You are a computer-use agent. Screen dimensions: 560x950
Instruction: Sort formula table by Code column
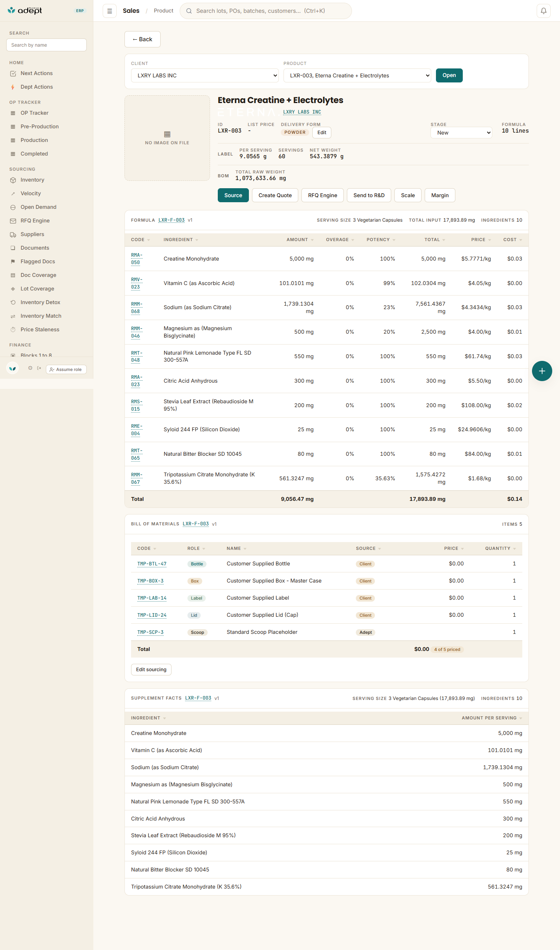tap(140, 240)
